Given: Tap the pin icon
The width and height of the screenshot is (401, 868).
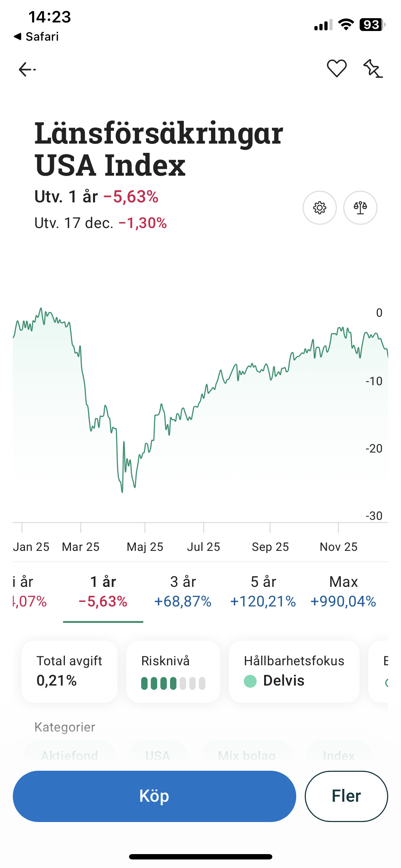Looking at the screenshot, I should coord(373,68).
